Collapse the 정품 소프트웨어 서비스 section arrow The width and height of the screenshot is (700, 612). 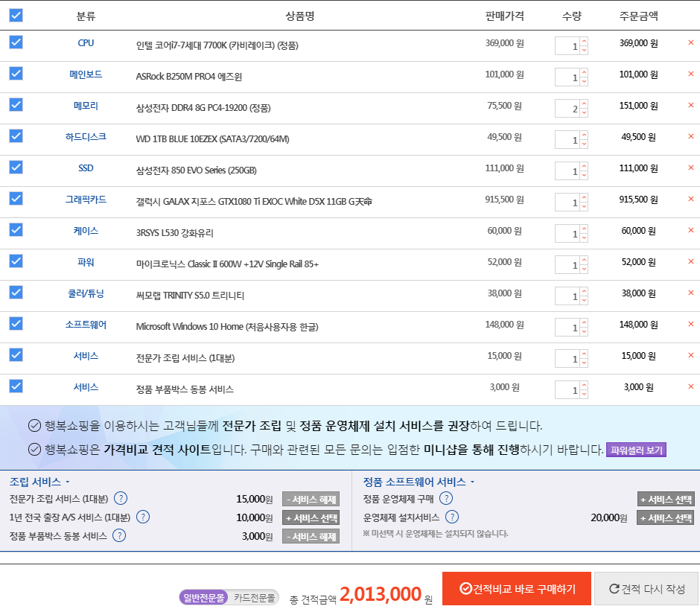tap(472, 482)
